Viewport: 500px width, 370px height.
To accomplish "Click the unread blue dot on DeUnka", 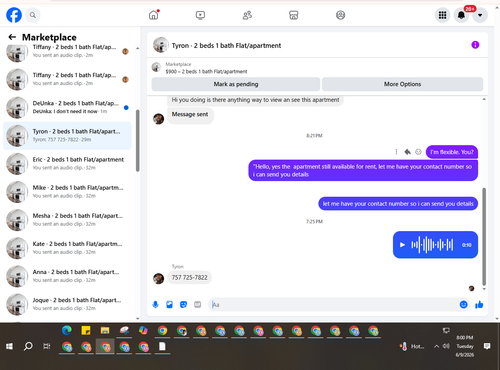I will pyautogui.click(x=126, y=107).
